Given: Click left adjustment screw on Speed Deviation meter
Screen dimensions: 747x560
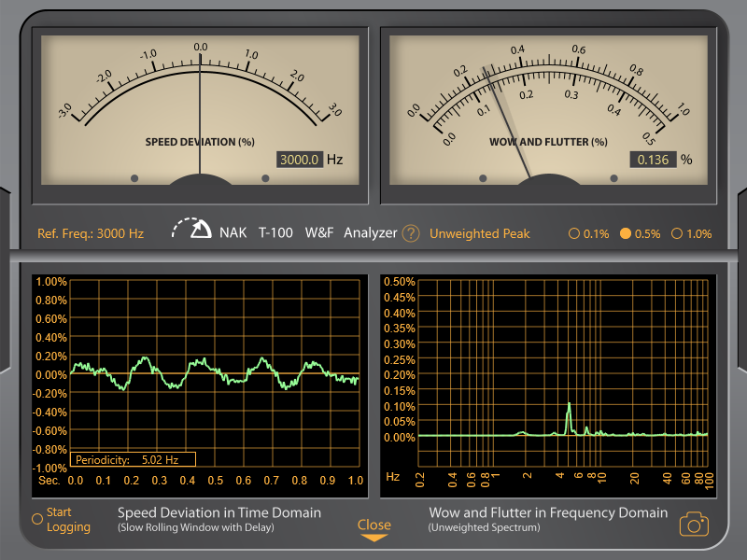Looking at the screenshot, I should (x=134, y=177).
